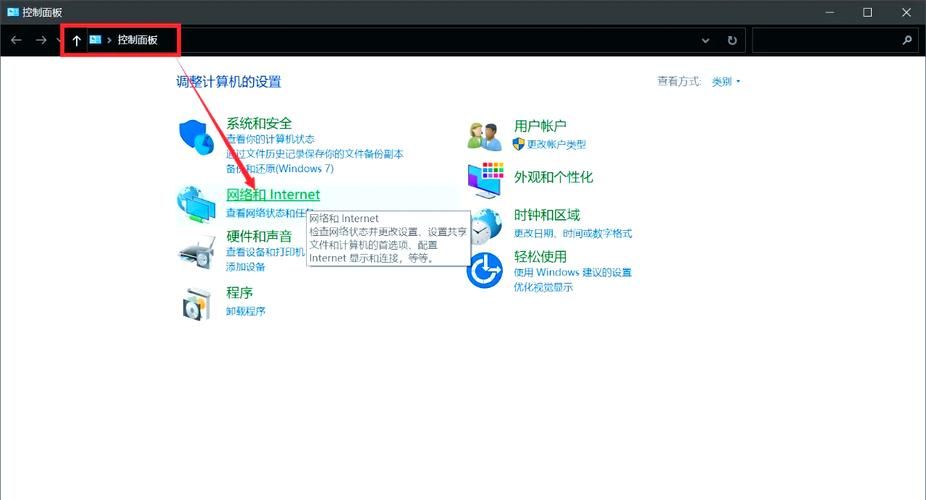Click the title bar Control Panel icon

(12, 12)
